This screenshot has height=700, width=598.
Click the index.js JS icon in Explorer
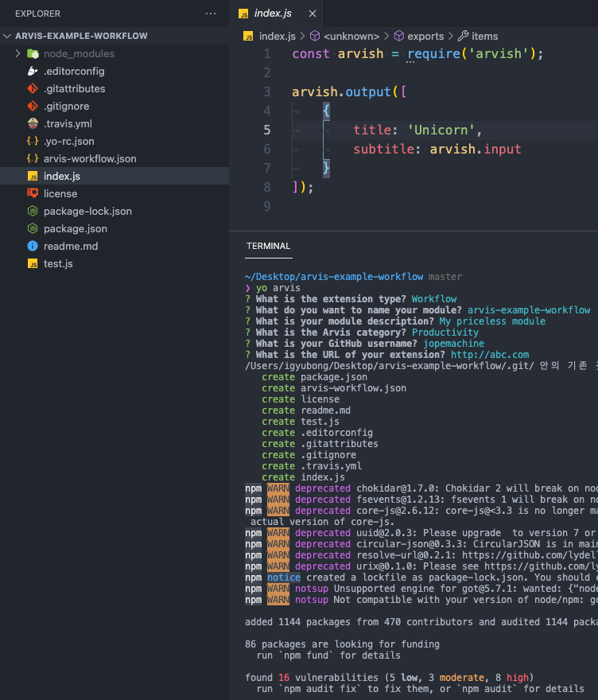coord(33,176)
